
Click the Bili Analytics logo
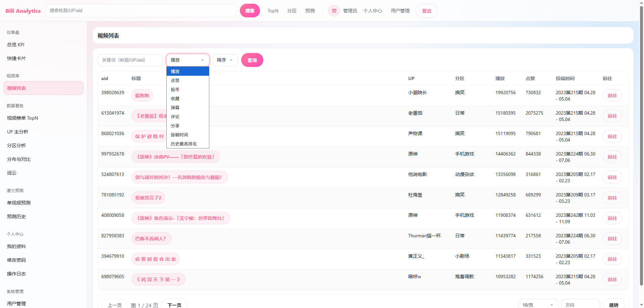23,11
